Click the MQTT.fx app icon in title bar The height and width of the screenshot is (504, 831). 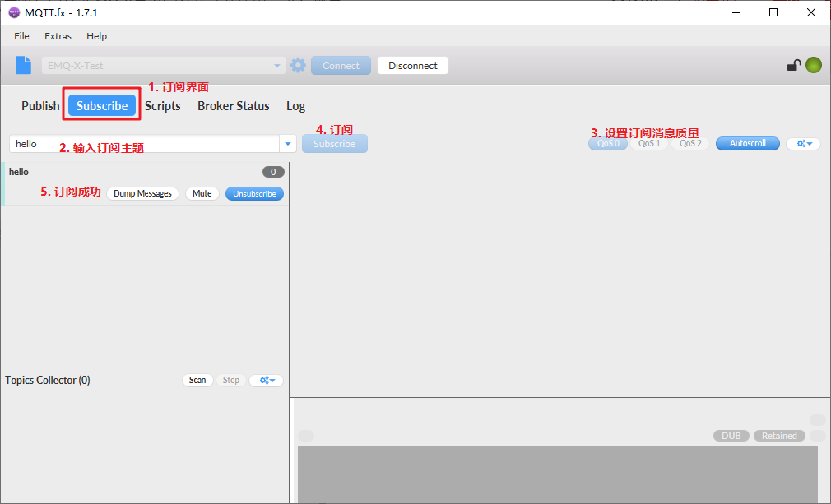tap(14, 12)
